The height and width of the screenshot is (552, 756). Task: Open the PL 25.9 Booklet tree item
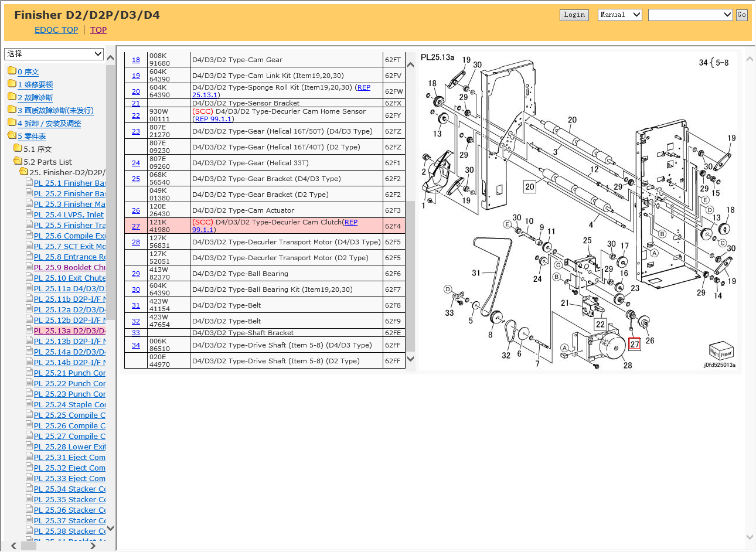coord(69,267)
